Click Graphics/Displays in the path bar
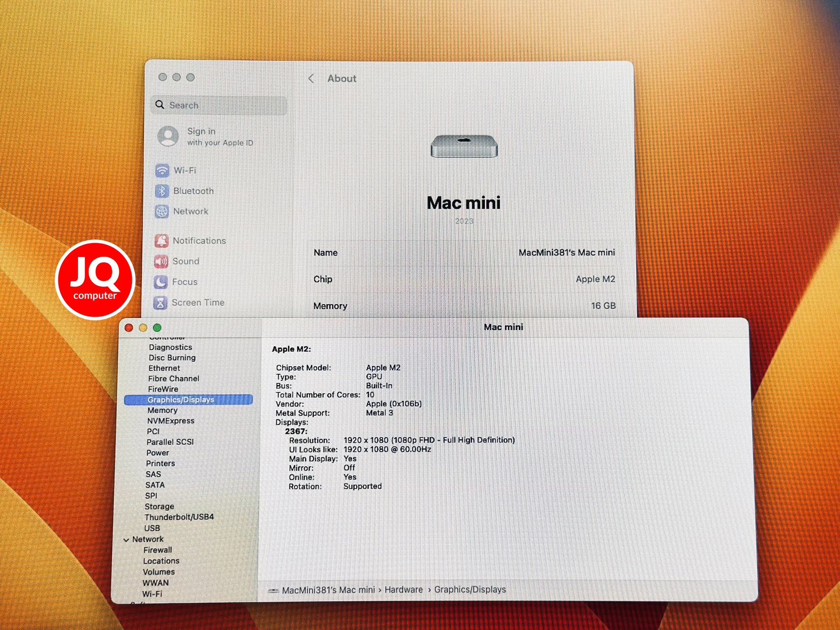The width and height of the screenshot is (840, 630). [x=470, y=590]
